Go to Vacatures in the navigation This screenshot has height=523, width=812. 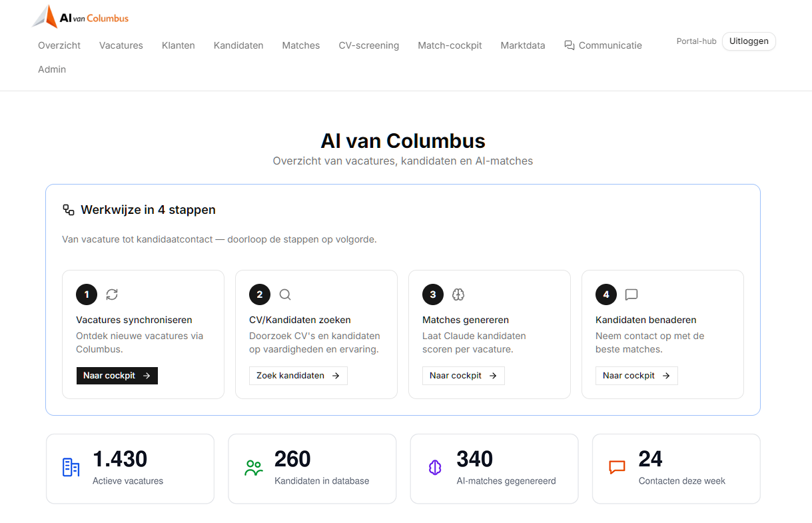121,45
